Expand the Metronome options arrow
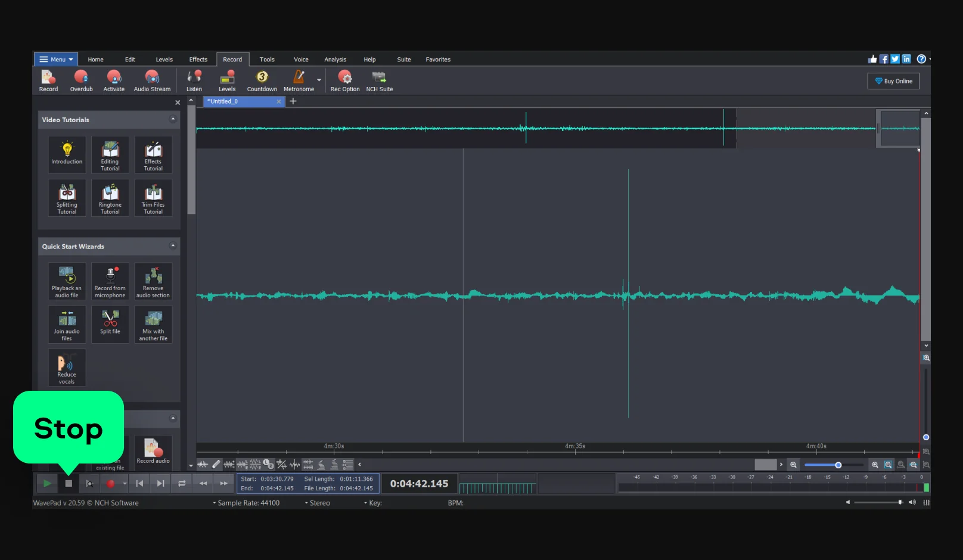The image size is (963, 560). pos(319,80)
